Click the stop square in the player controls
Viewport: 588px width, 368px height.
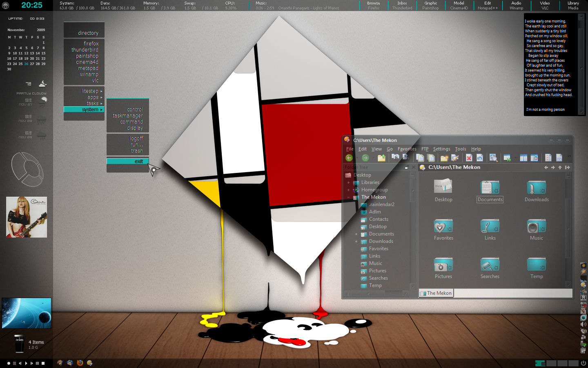coord(43,363)
